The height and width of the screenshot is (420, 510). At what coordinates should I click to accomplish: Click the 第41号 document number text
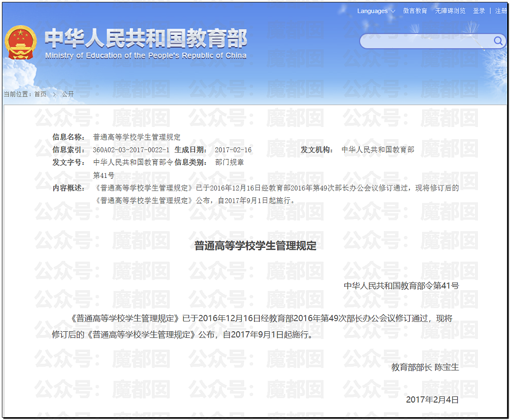coord(104,176)
